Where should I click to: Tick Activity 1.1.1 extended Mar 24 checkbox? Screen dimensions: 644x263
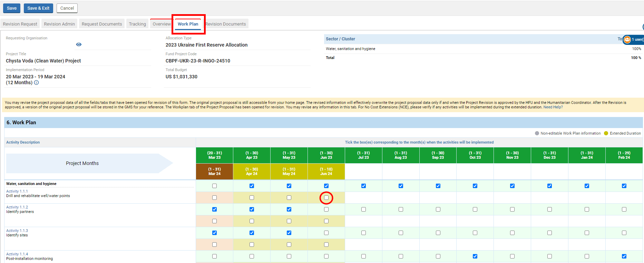point(214,198)
